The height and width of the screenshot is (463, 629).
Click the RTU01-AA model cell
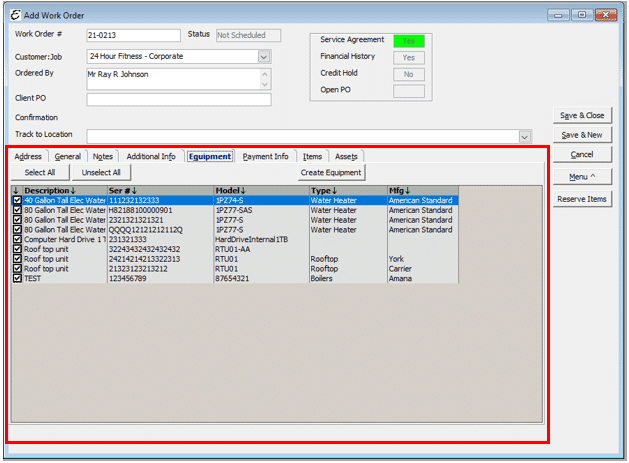[261, 249]
